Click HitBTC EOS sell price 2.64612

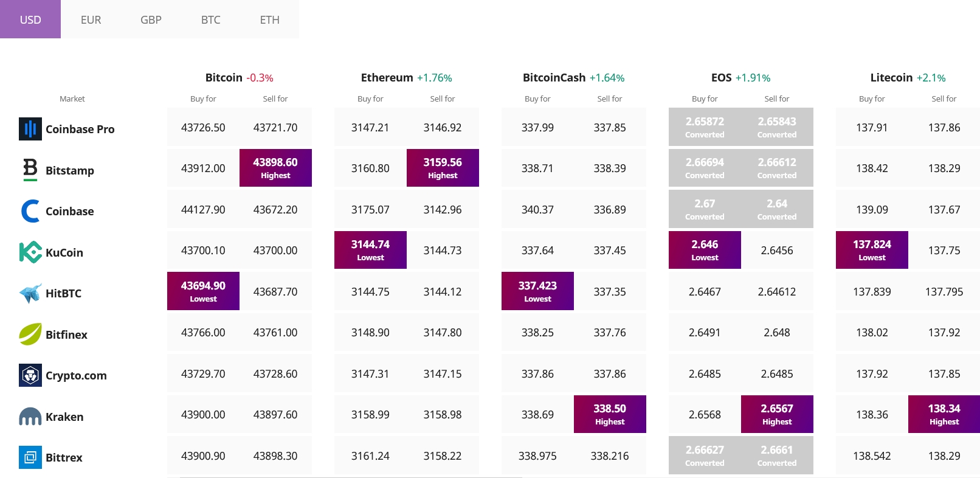tap(777, 292)
